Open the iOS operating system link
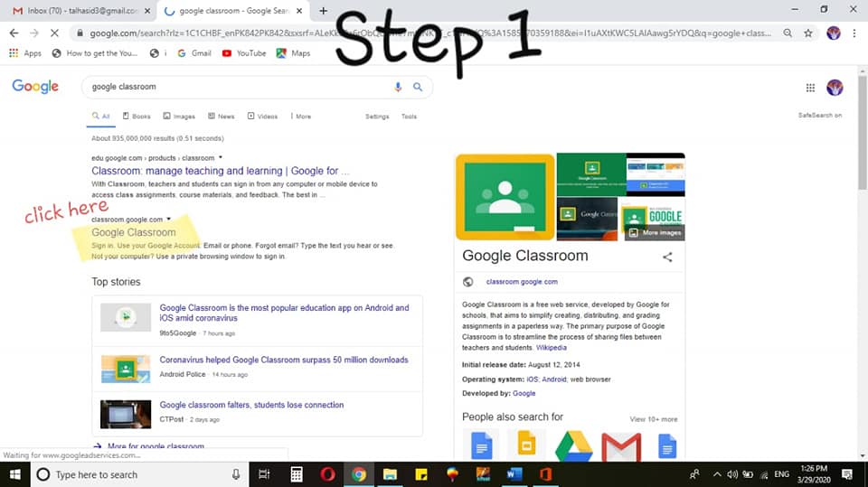868x487 pixels. coord(532,379)
